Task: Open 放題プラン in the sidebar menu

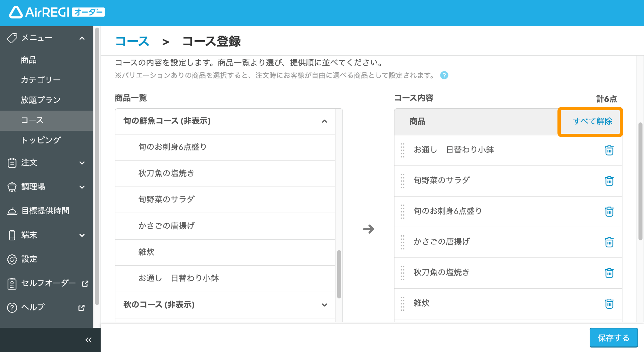Action: [x=47, y=100]
